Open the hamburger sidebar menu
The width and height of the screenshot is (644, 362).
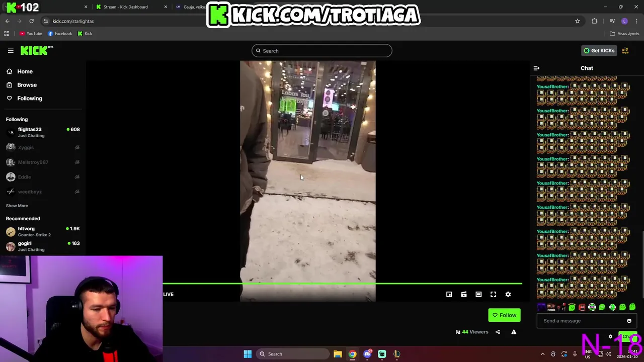coord(11,50)
